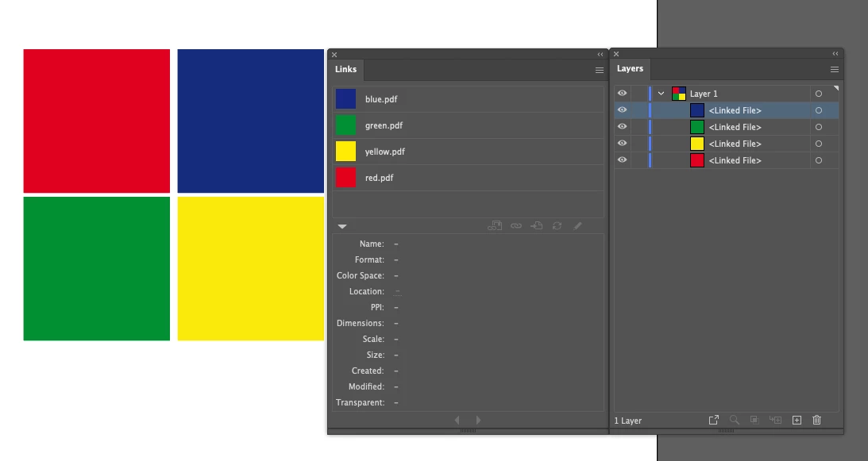Click target circle for blue Linked File row
Image resolution: width=868 pixels, height=461 pixels.
click(819, 110)
